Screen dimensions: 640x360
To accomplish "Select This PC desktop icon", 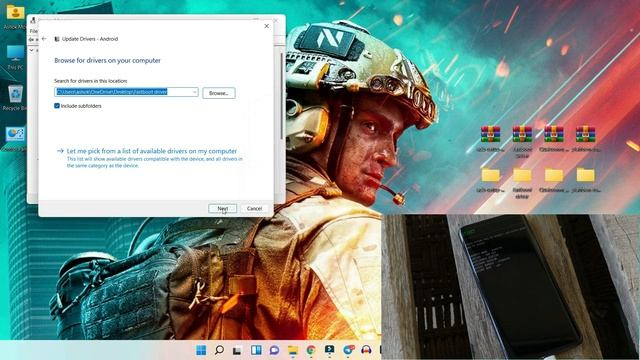I will pyautogui.click(x=15, y=57).
